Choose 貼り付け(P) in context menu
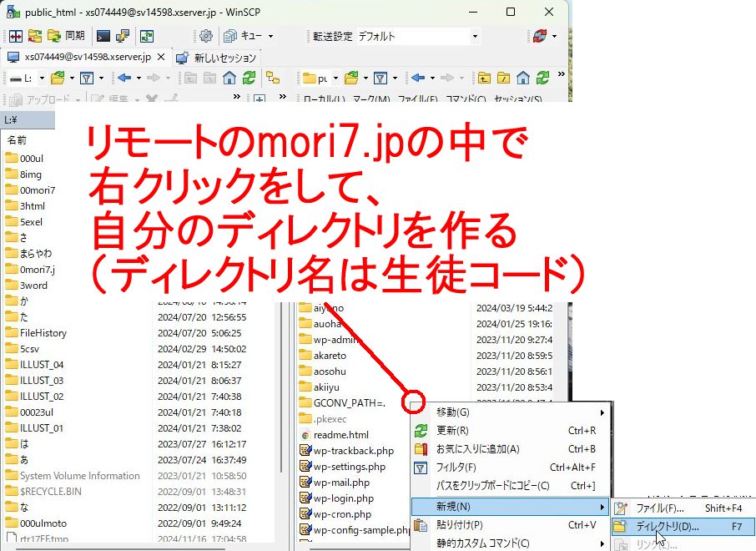 [510, 525]
